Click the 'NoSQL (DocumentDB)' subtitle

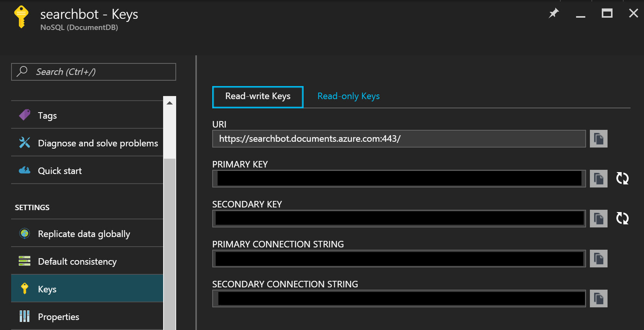coord(79,27)
